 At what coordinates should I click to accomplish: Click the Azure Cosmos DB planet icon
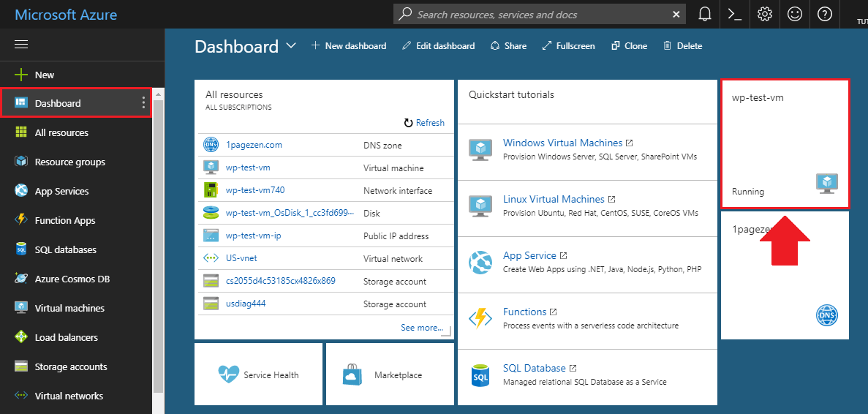coord(21,279)
